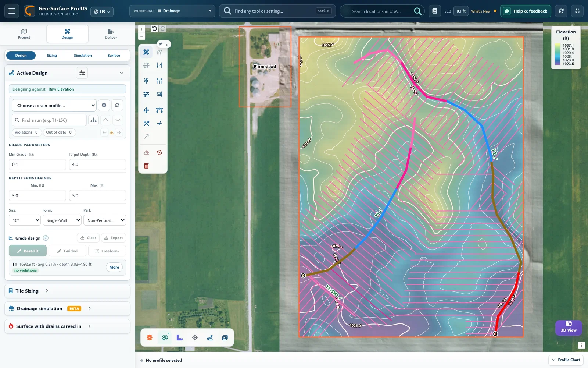Click the scissors cut tool
The image size is (588, 368).
(146, 123)
